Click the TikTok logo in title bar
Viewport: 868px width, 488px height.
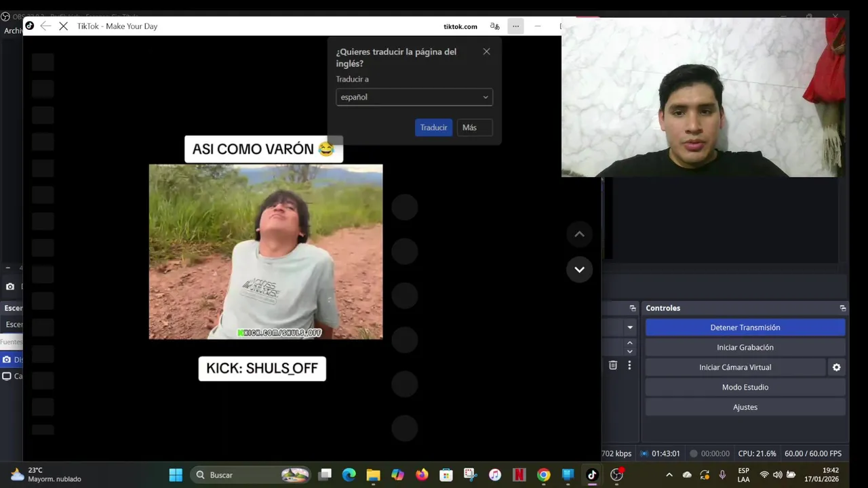(29, 26)
